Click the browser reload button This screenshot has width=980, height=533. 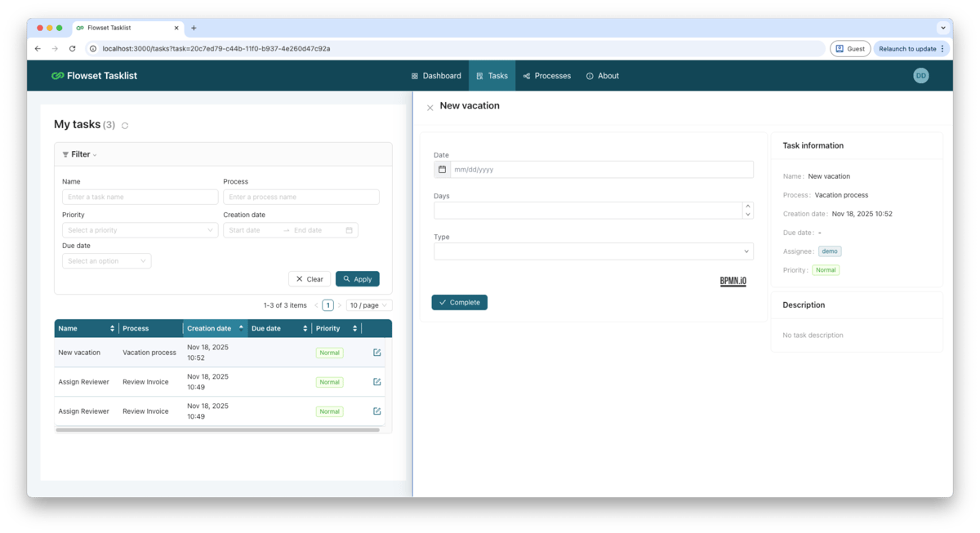pyautogui.click(x=72, y=49)
